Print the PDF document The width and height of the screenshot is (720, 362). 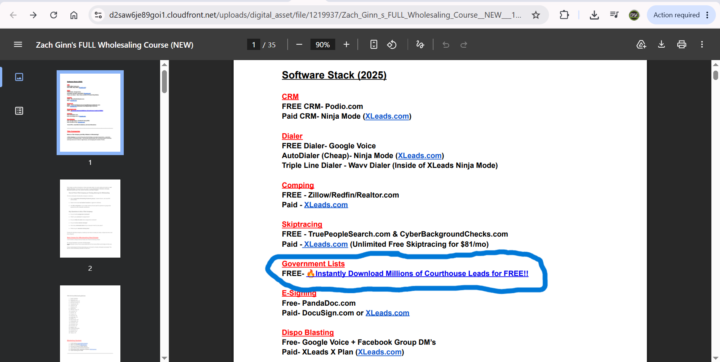(x=681, y=45)
